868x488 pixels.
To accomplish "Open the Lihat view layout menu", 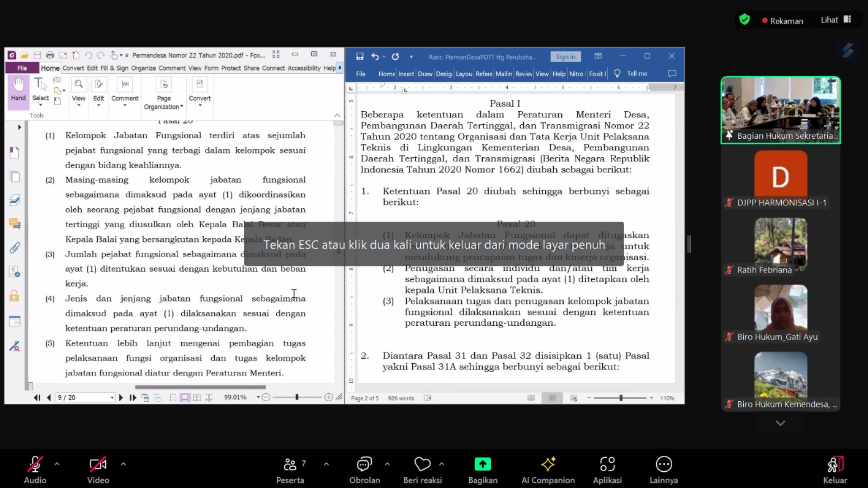I will (x=836, y=20).
